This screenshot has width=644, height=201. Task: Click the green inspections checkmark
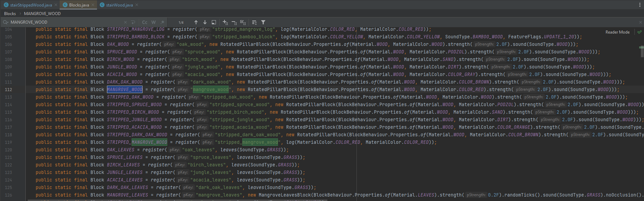point(639,32)
